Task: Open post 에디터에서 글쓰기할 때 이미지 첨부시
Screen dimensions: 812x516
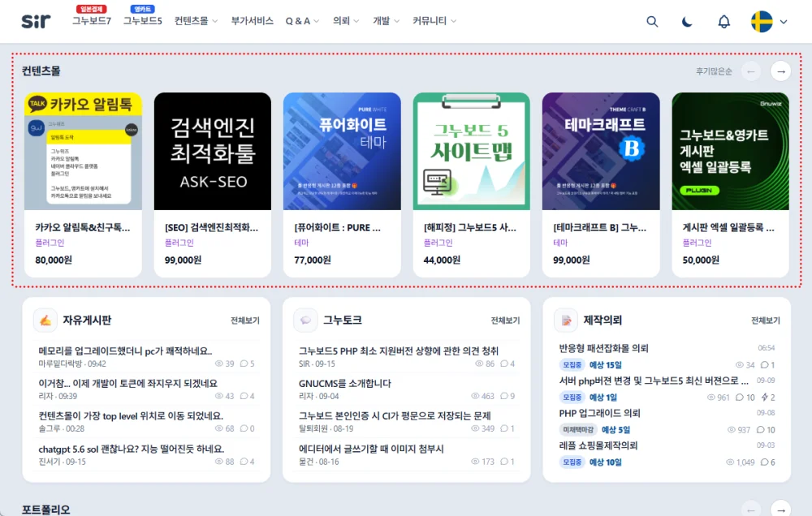Action: [x=371, y=449]
